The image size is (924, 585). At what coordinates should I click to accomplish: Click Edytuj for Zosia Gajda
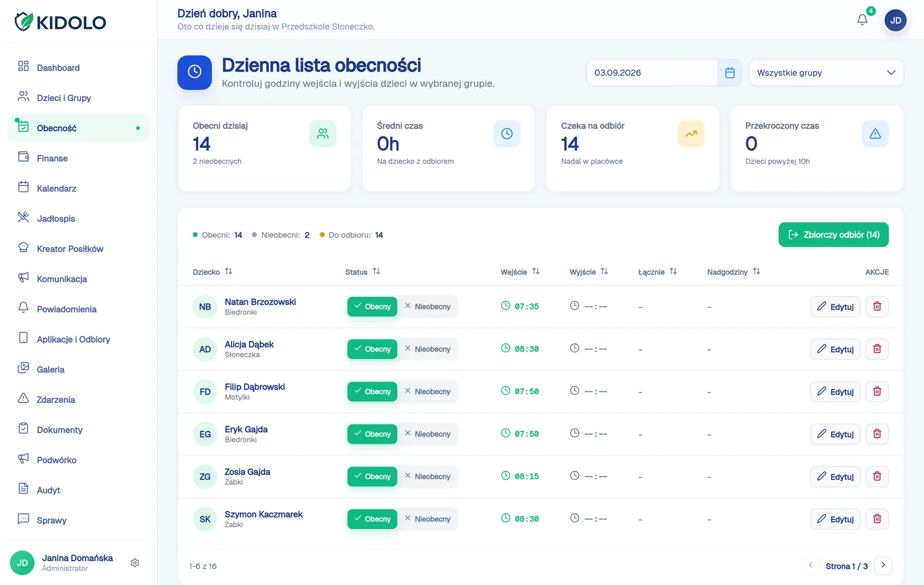[835, 476]
